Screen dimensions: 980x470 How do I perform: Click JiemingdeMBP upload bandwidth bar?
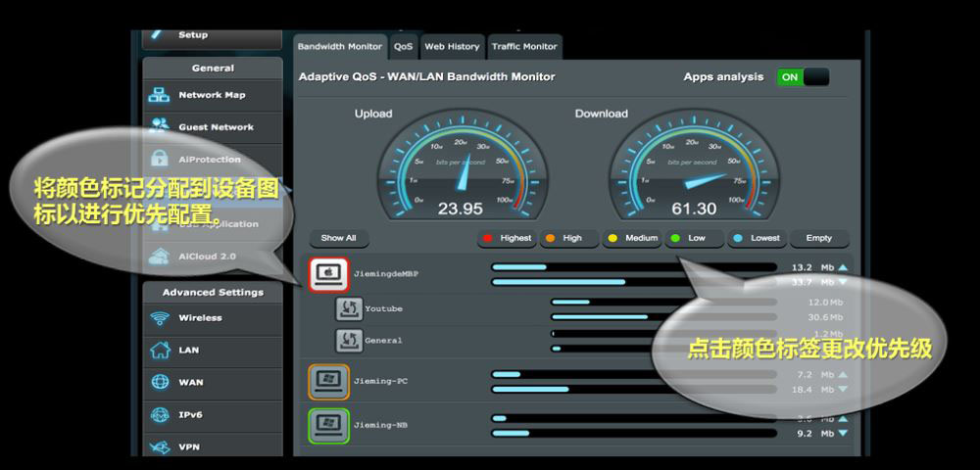coord(634,267)
